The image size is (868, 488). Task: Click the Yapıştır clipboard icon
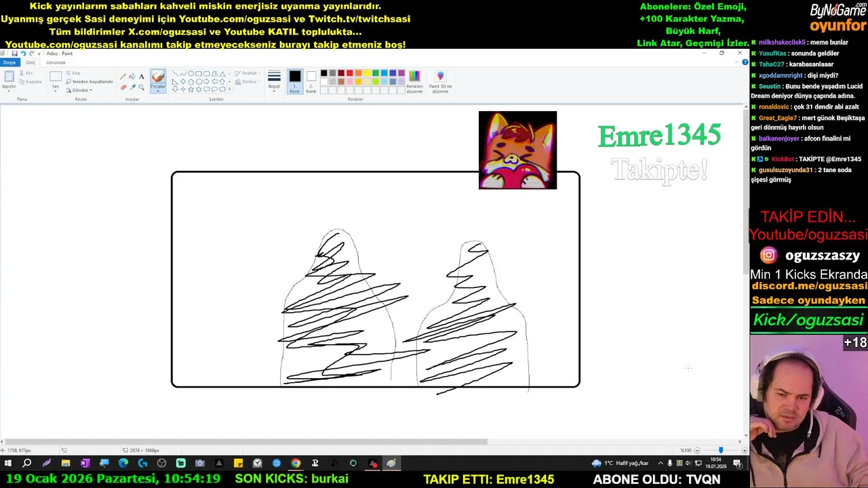[9, 77]
